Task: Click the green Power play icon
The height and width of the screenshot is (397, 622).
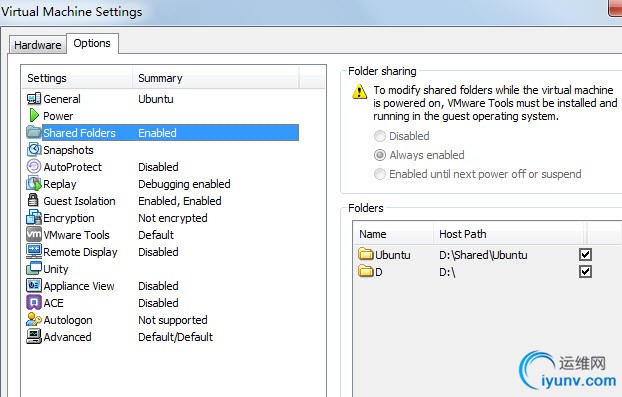Action: pos(34,115)
